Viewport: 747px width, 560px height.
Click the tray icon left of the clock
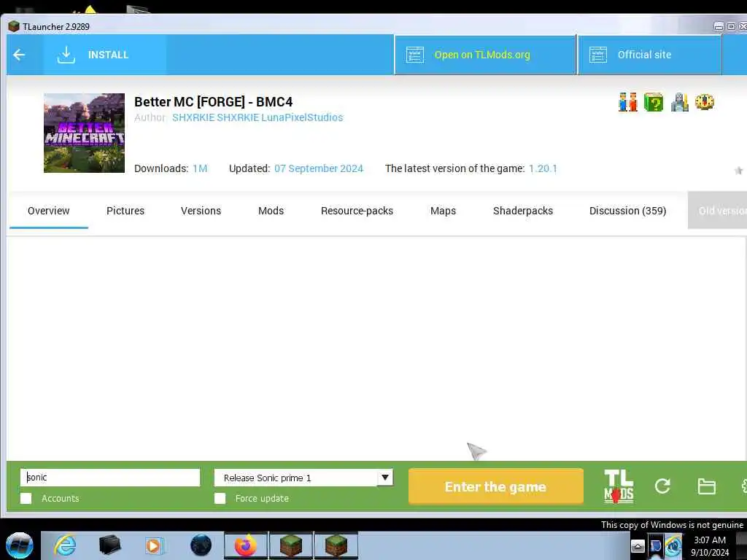[x=673, y=545]
